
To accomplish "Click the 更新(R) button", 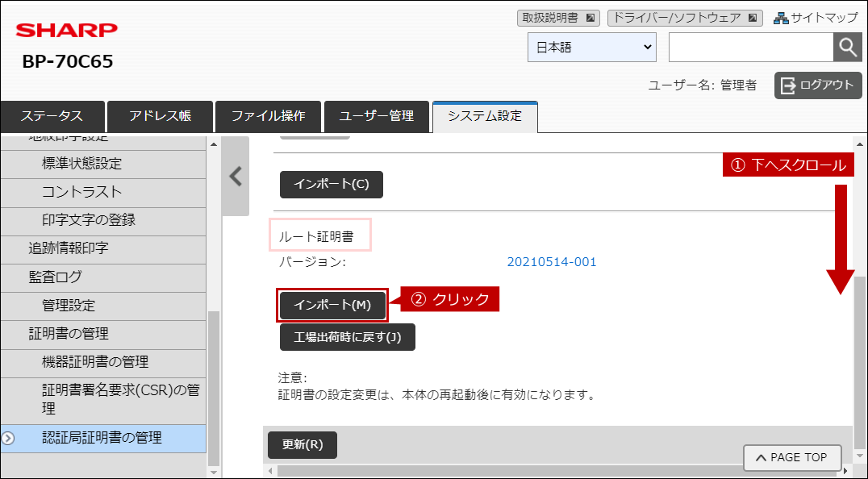I will (303, 445).
